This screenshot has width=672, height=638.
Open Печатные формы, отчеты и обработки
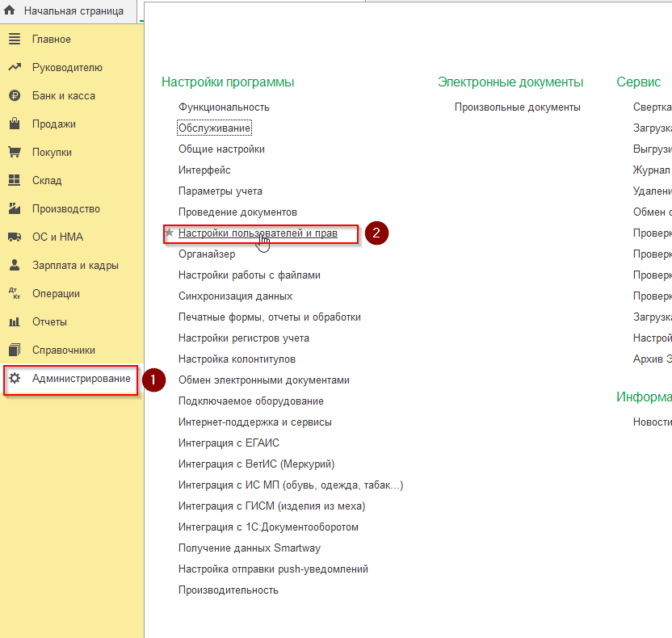tap(270, 317)
